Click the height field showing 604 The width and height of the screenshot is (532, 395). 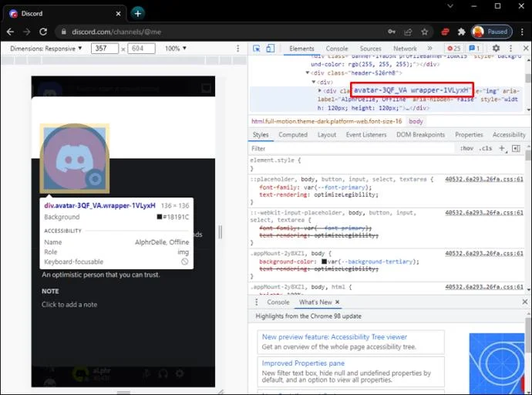tap(142, 48)
